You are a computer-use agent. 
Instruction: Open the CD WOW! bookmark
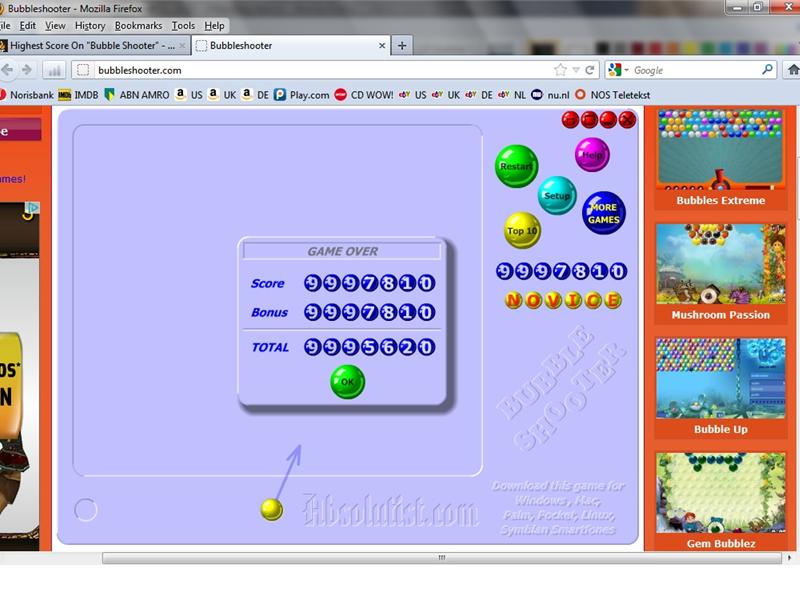tap(364, 95)
